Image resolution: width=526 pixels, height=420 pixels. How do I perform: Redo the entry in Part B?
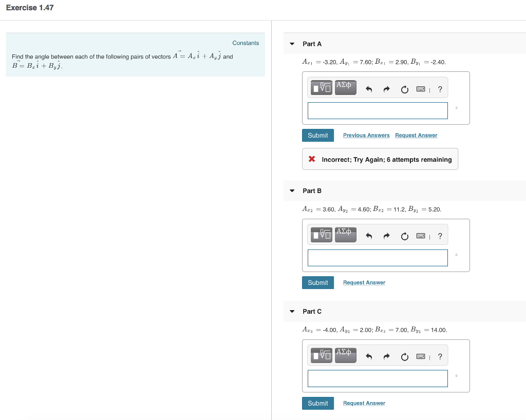click(x=386, y=236)
